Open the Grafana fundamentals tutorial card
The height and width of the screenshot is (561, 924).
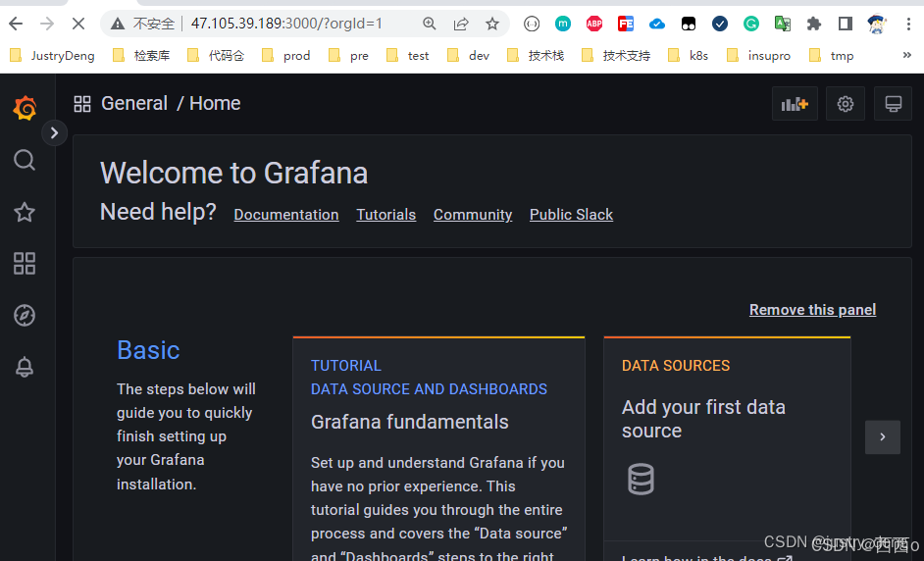(x=438, y=448)
